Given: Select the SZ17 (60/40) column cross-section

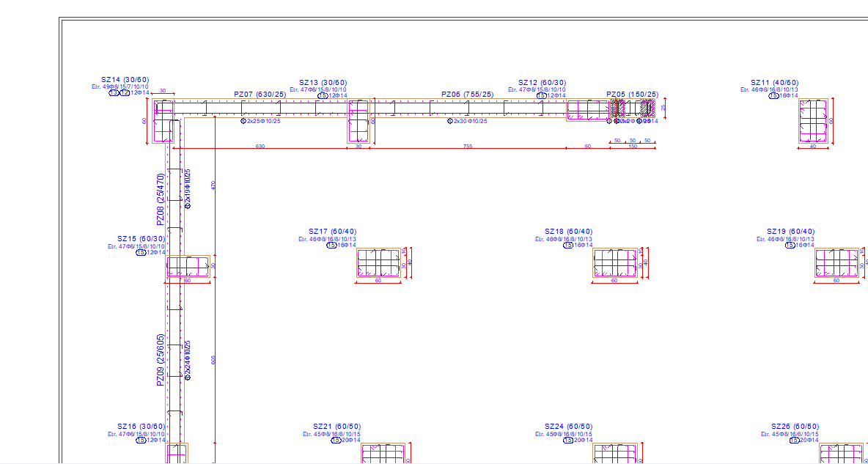Looking at the screenshot, I should 378,263.
